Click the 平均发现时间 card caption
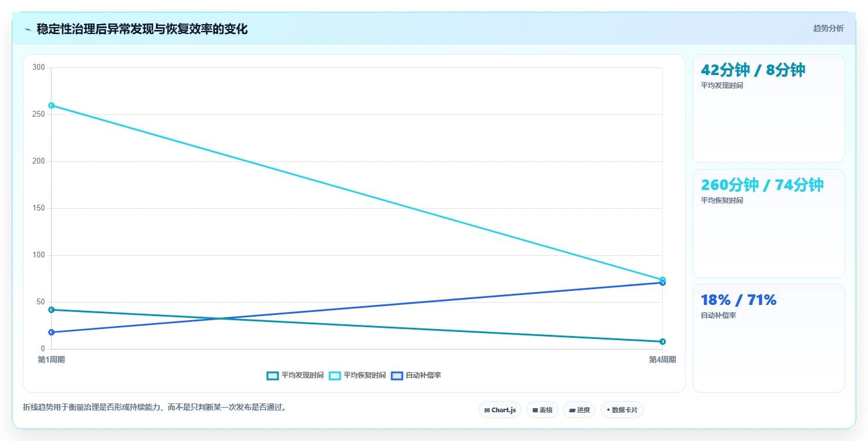This screenshot has width=868, height=441. click(x=722, y=86)
